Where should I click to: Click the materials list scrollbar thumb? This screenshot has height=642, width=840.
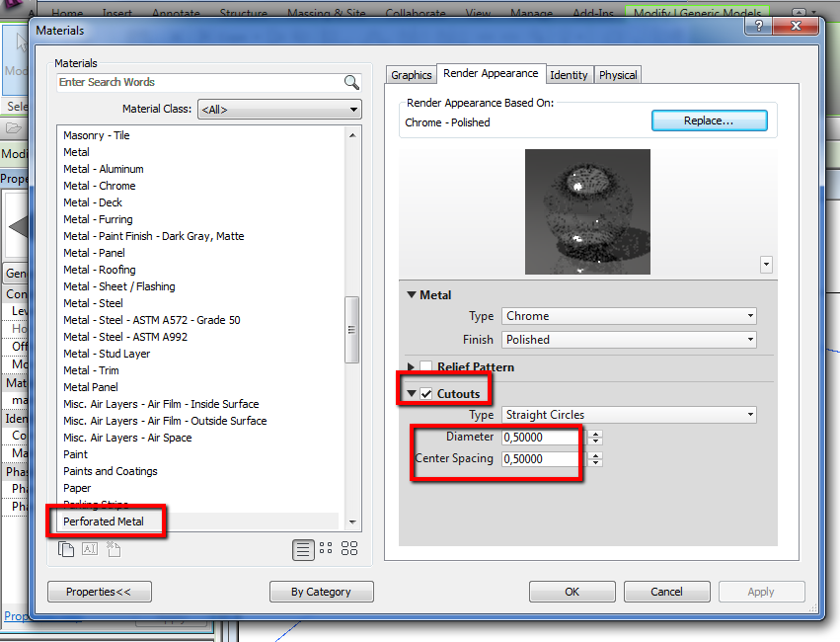coord(351,330)
